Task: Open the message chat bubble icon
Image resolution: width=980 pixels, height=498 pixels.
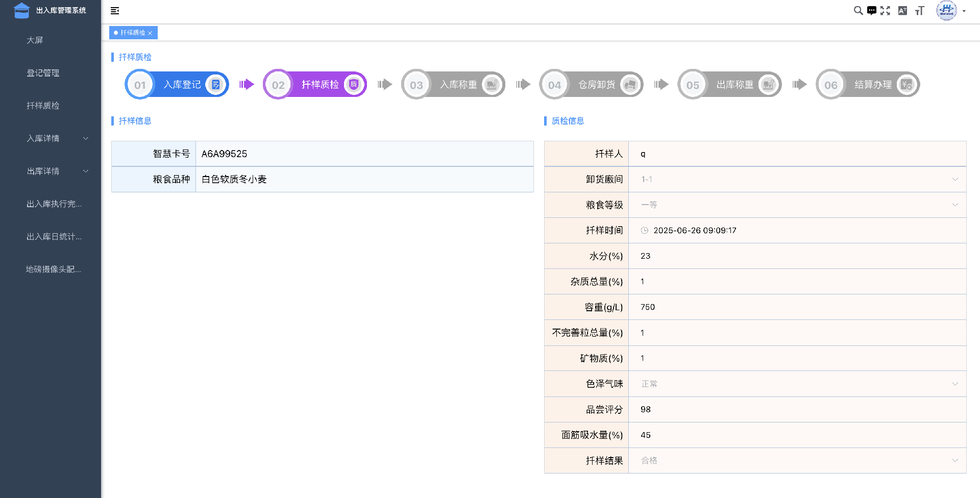Action: pos(872,11)
